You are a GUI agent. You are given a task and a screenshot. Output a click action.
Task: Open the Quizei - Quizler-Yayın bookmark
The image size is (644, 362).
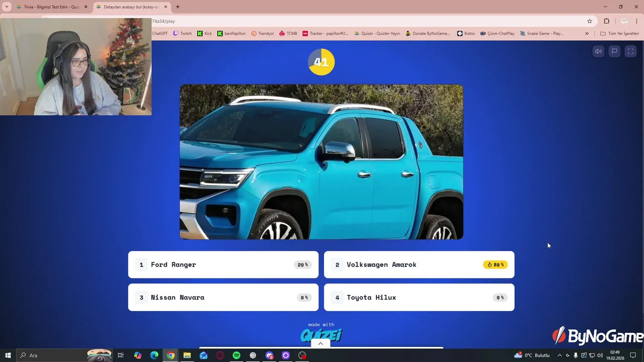377,34
